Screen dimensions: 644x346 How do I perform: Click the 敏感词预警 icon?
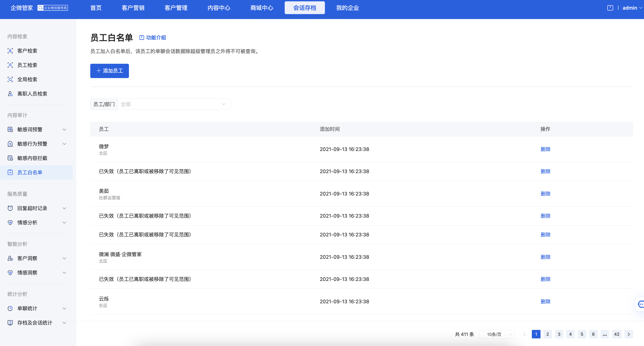(10, 129)
